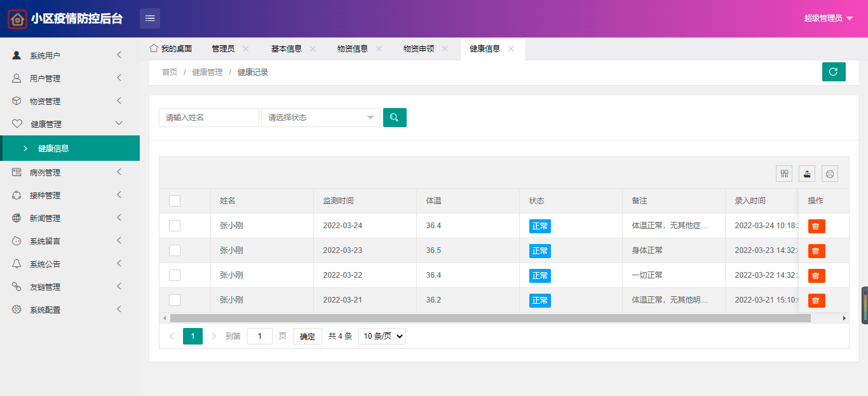This screenshot has width=868, height=396.
Task: Click the 新闻管理 globe icon
Action: click(x=17, y=218)
